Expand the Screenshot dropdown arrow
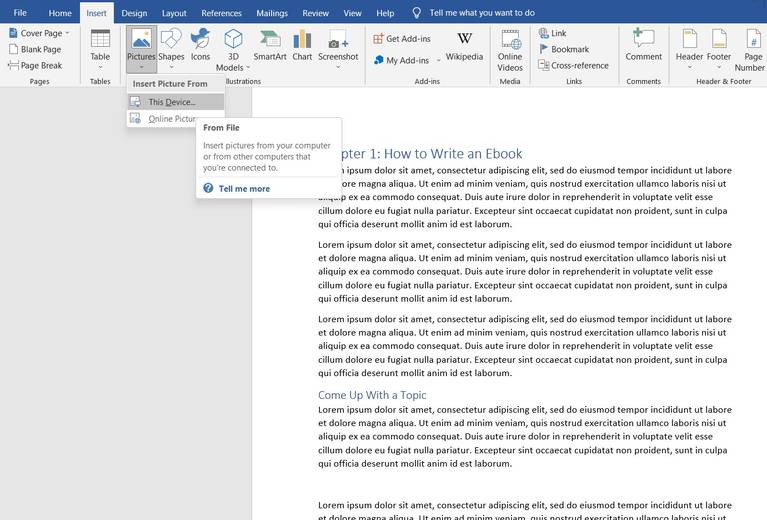 click(338, 67)
